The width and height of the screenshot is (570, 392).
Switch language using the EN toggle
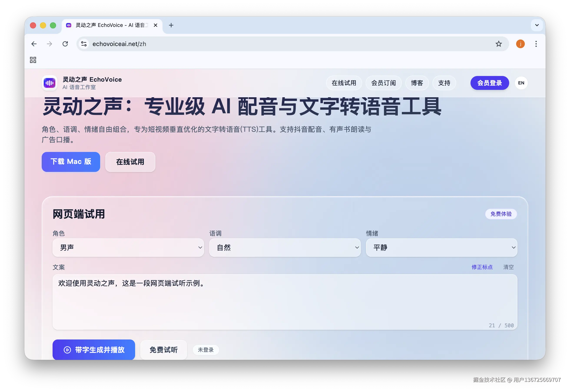coord(521,83)
